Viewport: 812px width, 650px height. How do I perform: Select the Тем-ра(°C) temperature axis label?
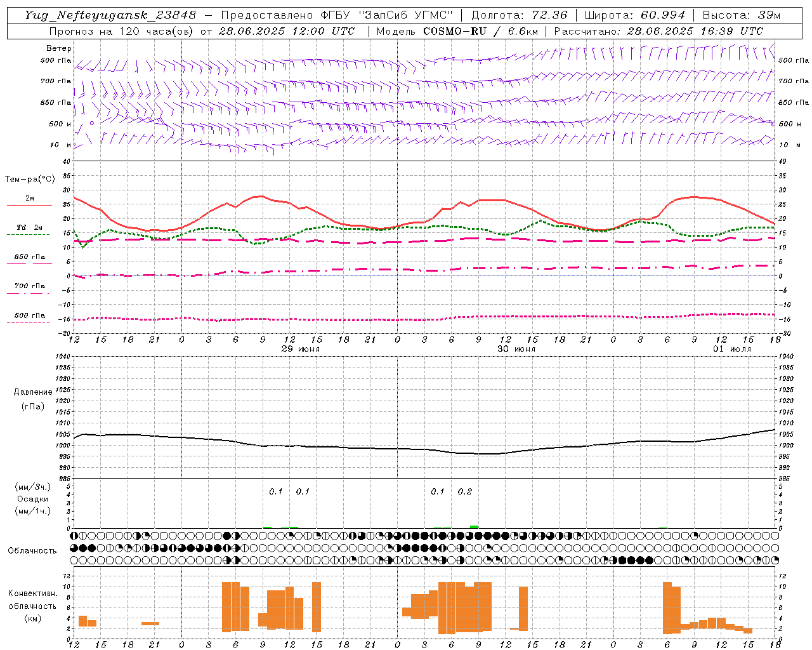30,180
